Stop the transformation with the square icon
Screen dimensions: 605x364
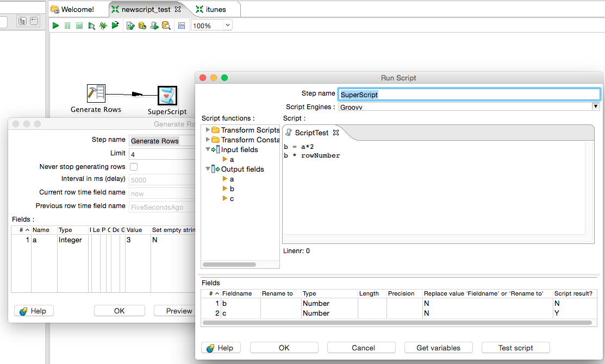79,26
